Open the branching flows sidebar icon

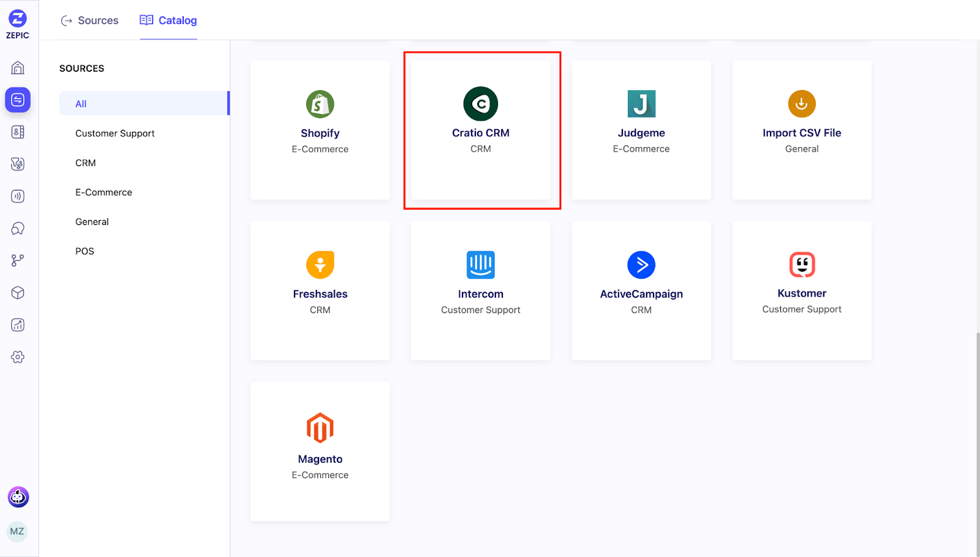(18, 260)
